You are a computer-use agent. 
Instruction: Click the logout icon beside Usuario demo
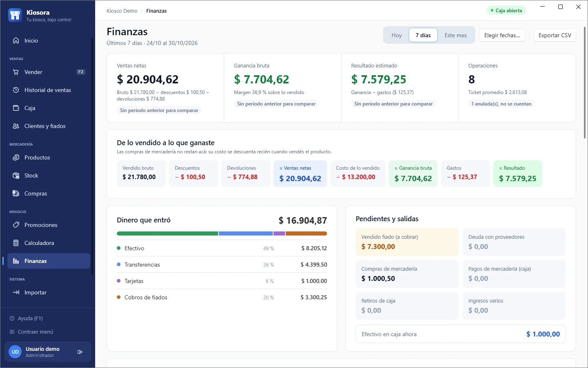click(80, 352)
